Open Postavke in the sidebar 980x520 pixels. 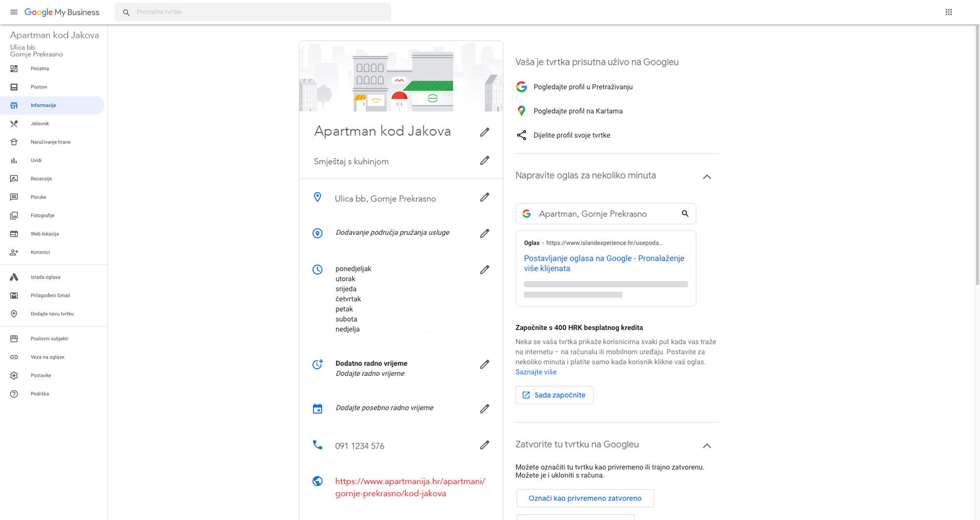coord(52,376)
